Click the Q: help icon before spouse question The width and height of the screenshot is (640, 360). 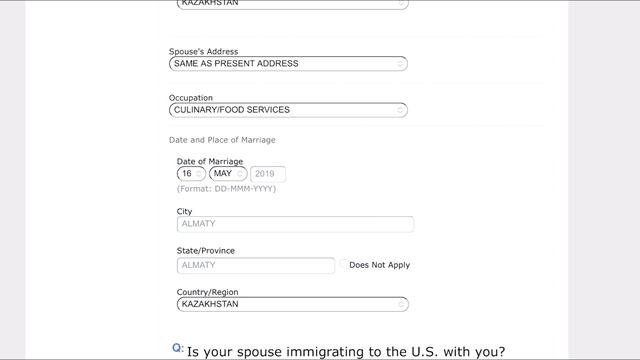pyautogui.click(x=178, y=348)
